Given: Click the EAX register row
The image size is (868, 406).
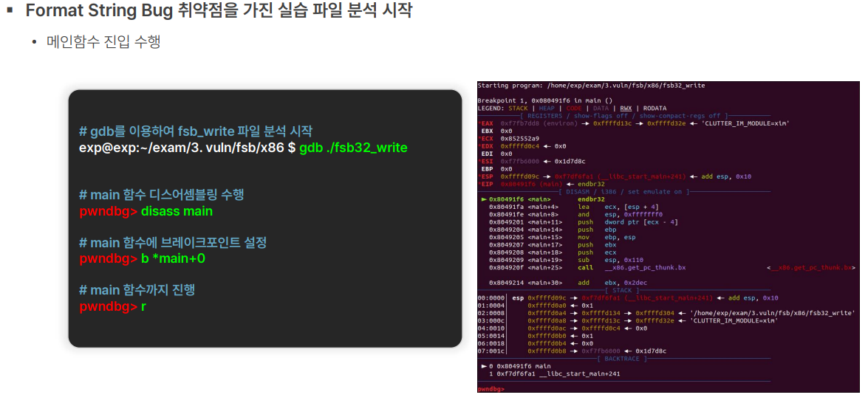Looking at the screenshot, I should [x=633, y=123].
